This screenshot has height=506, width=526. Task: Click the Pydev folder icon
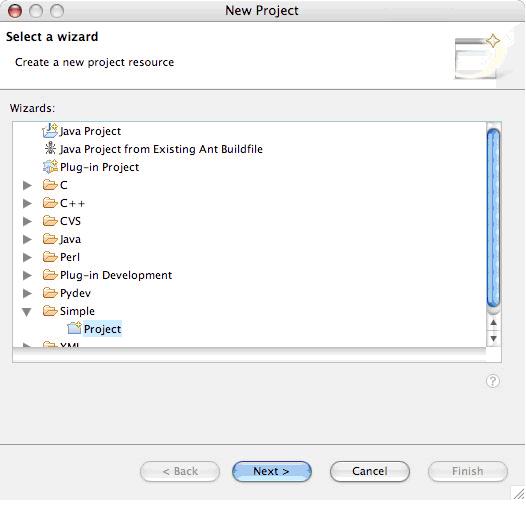pyautogui.click(x=50, y=293)
